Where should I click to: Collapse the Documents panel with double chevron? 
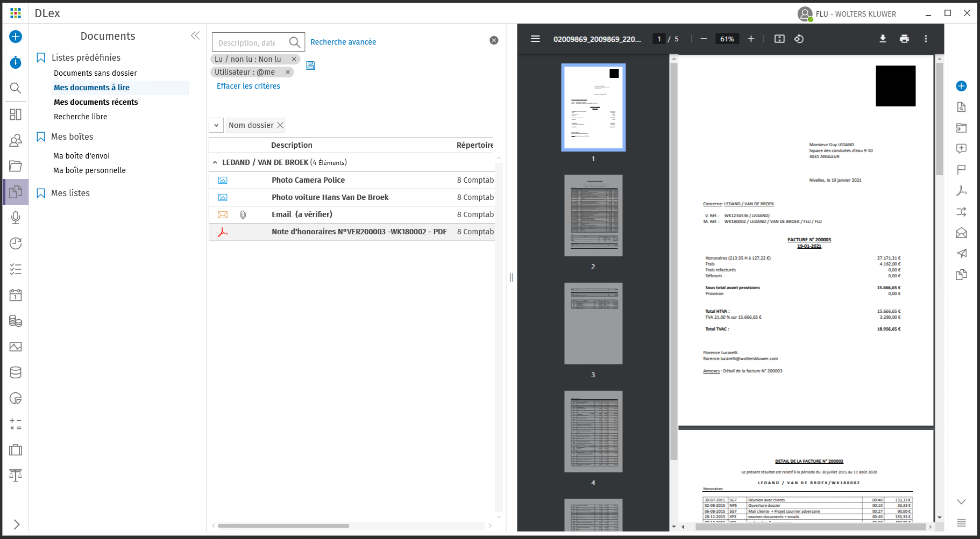click(195, 35)
